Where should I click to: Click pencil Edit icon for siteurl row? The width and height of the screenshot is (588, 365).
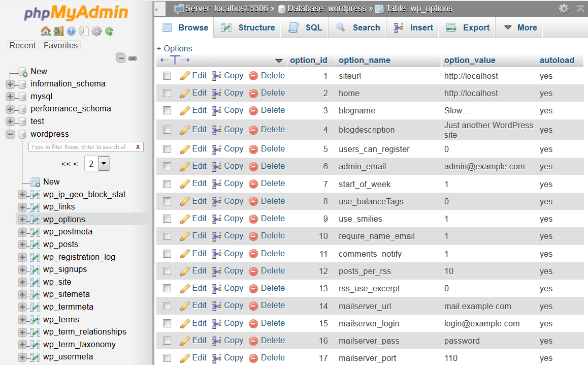(x=184, y=76)
